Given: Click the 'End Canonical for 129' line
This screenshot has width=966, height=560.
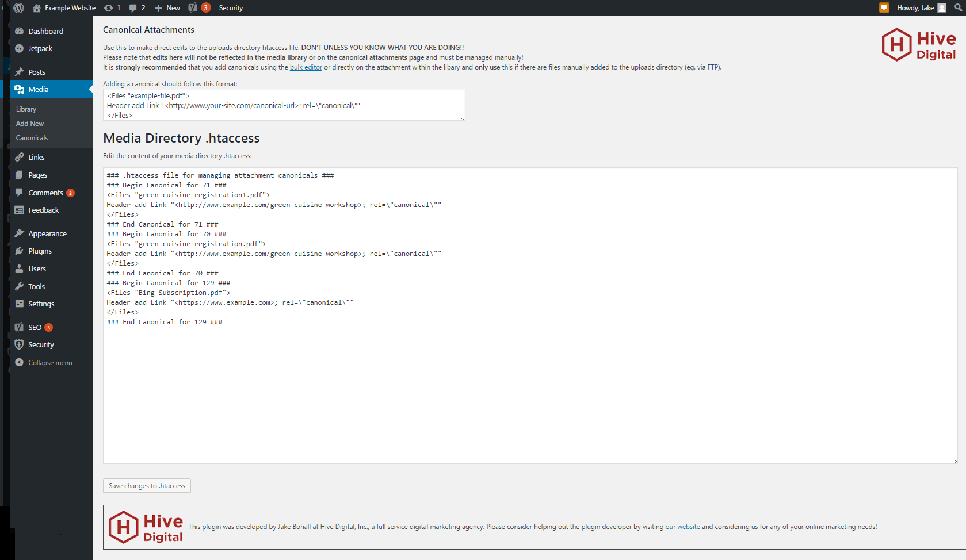Looking at the screenshot, I should click(x=164, y=322).
